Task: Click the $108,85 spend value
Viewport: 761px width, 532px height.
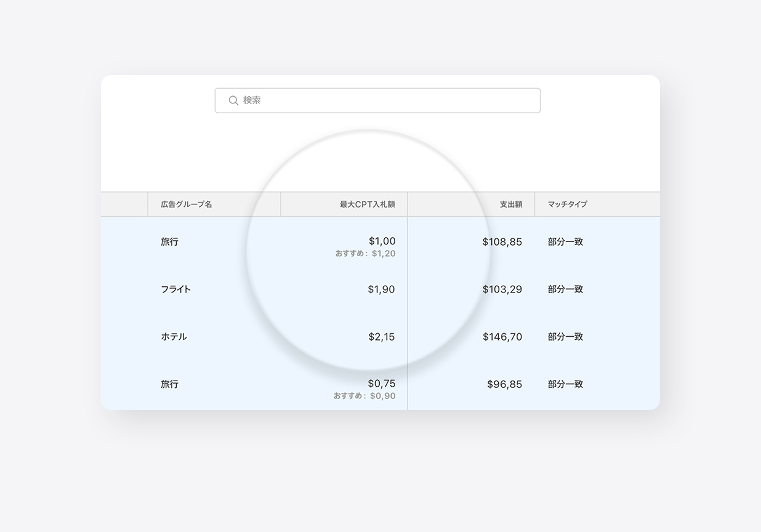Action: tap(502, 242)
